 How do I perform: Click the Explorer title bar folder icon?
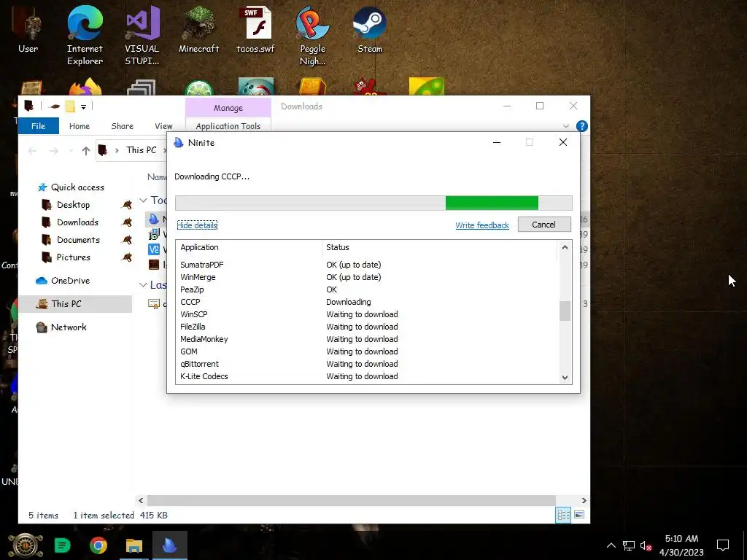[29, 106]
